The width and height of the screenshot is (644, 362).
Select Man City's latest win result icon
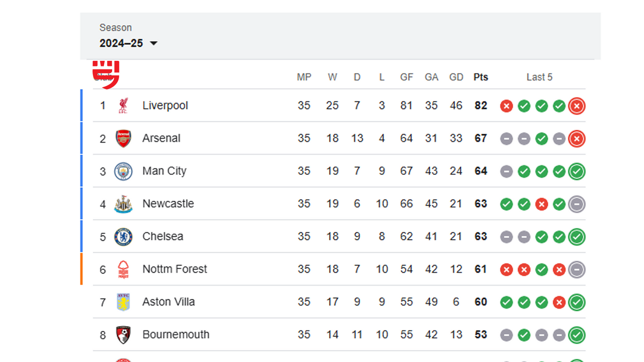[x=577, y=172]
